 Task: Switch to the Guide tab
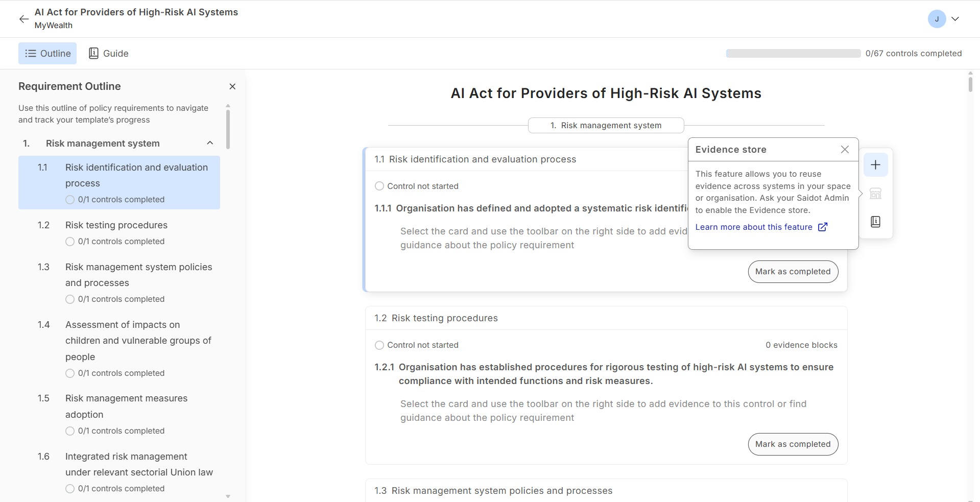click(x=108, y=54)
